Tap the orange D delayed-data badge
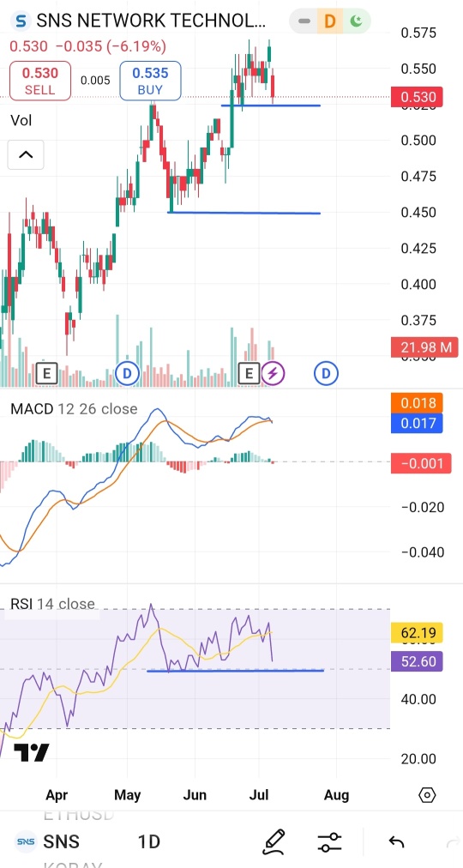The height and width of the screenshot is (868, 463). [x=330, y=21]
